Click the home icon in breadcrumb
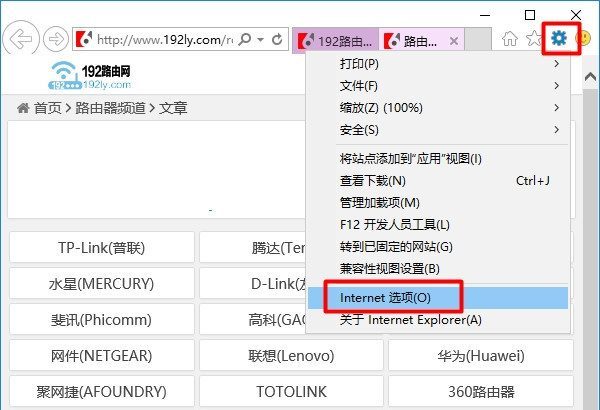Viewport: 600px width, 410px height. pyautogui.click(x=23, y=108)
